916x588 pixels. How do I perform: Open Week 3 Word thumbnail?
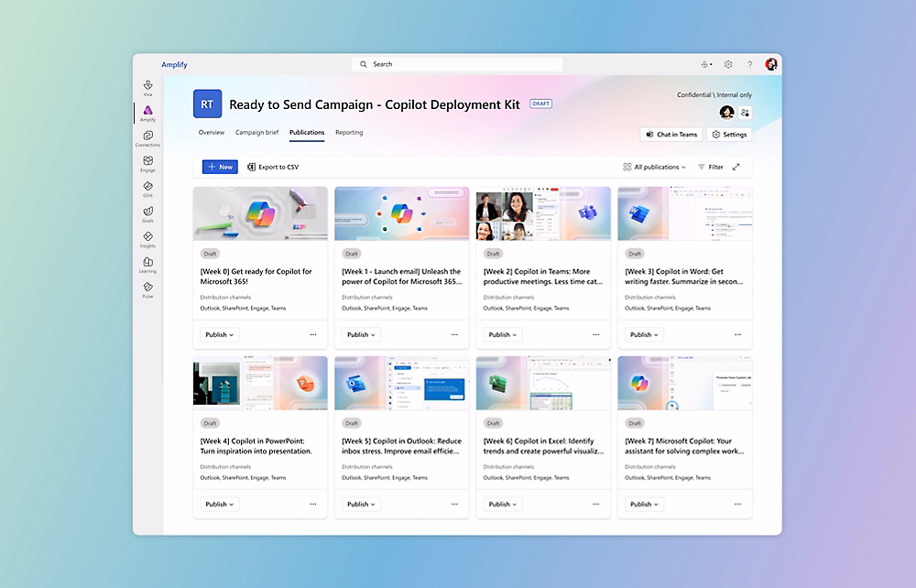(684, 213)
